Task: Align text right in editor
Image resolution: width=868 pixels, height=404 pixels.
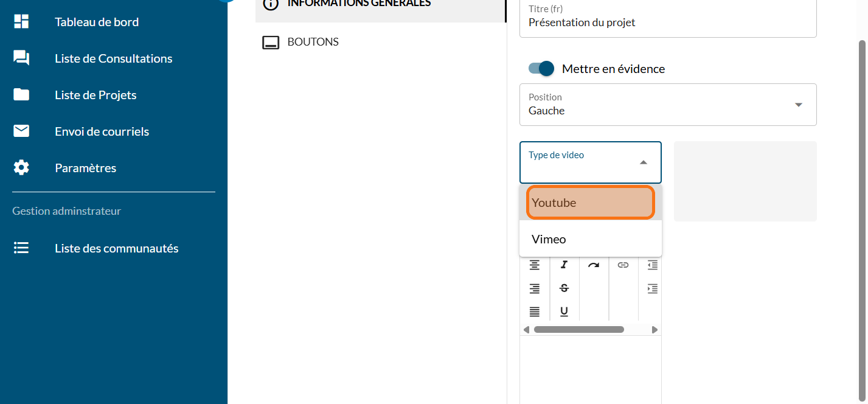Action: (x=534, y=288)
